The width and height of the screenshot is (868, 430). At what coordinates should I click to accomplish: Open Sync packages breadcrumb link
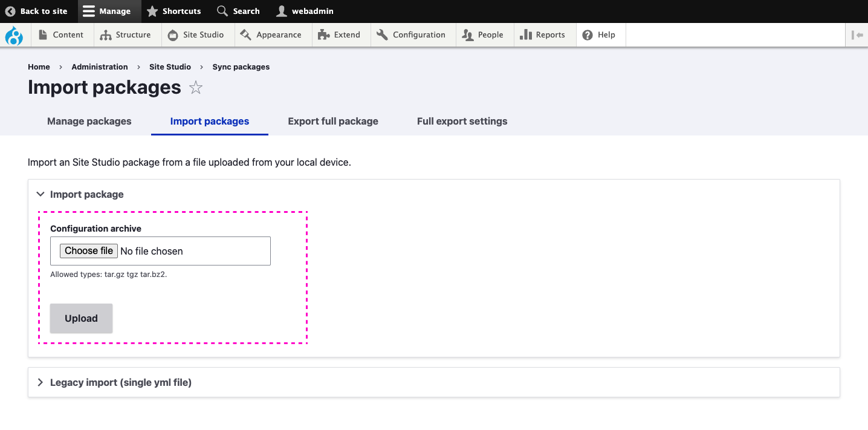point(241,67)
